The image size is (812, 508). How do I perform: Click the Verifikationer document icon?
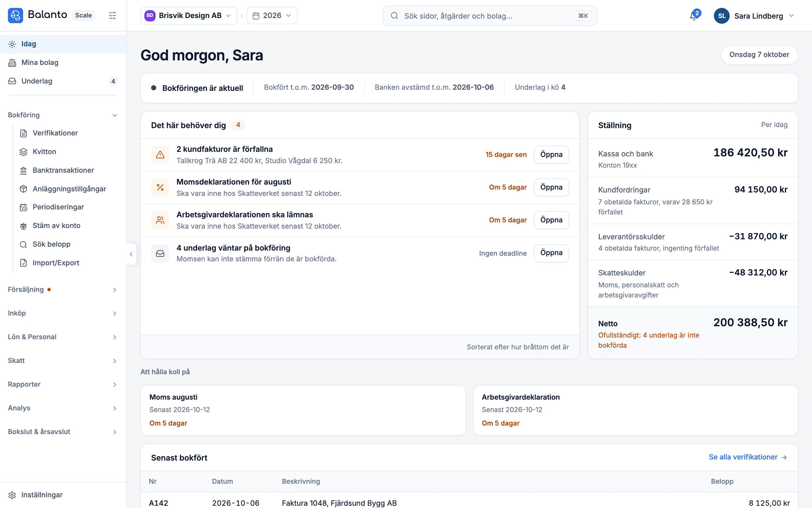(x=23, y=133)
